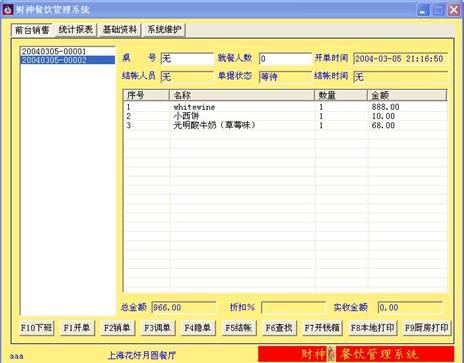
Task: Click the F6查找 button
Action: [279, 328]
